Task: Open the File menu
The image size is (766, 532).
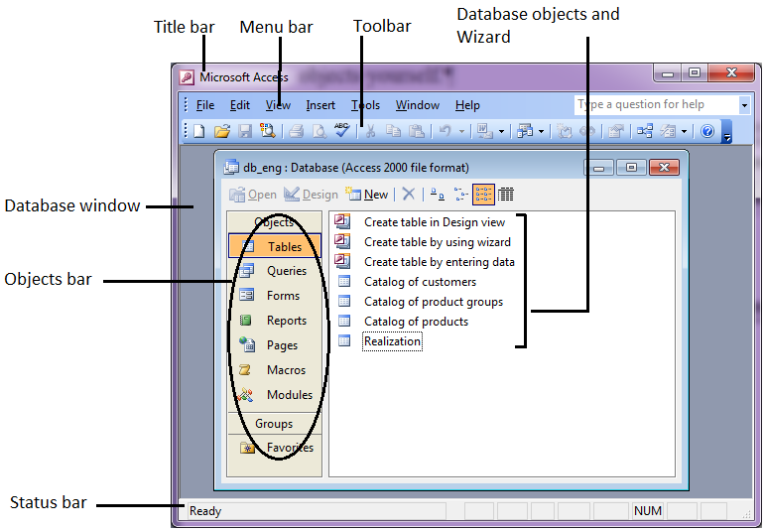Action: pyautogui.click(x=205, y=105)
